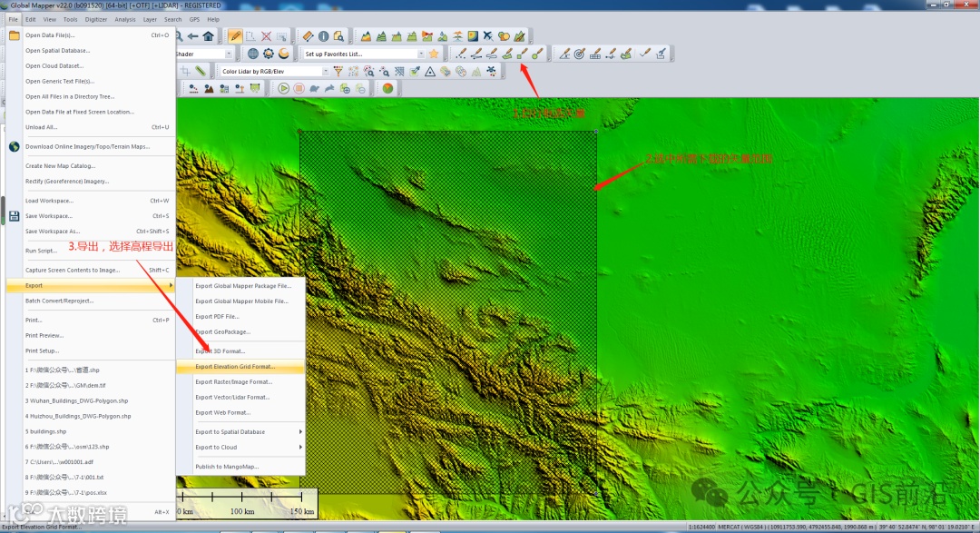Click Download Online Imagery/Topo/Terrain Maps
The height and width of the screenshot is (533, 980).
point(87,146)
